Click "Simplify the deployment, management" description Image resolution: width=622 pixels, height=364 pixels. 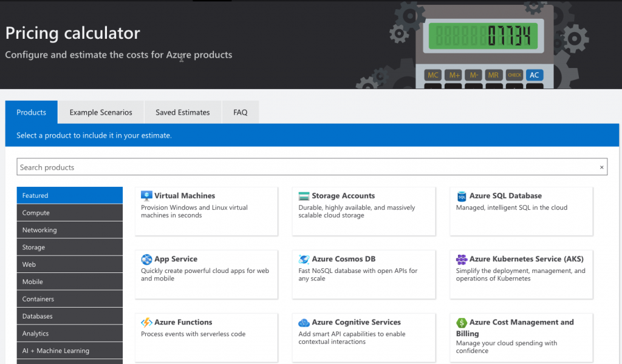(x=521, y=274)
